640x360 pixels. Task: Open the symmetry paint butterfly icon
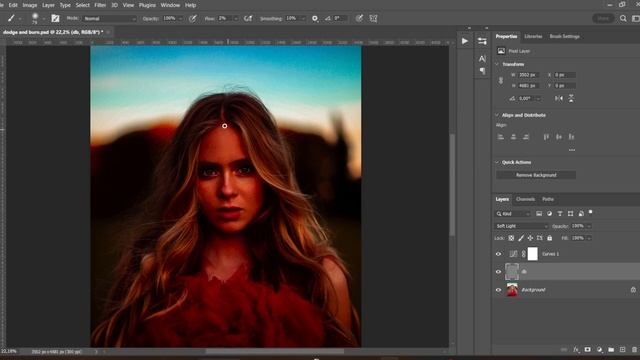(373, 18)
